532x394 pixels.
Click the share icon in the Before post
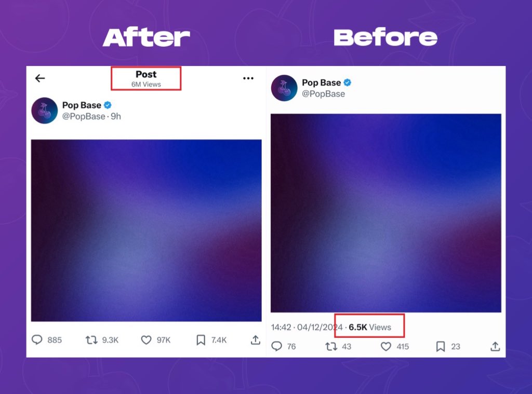pyautogui.click(x=495, y=346)
